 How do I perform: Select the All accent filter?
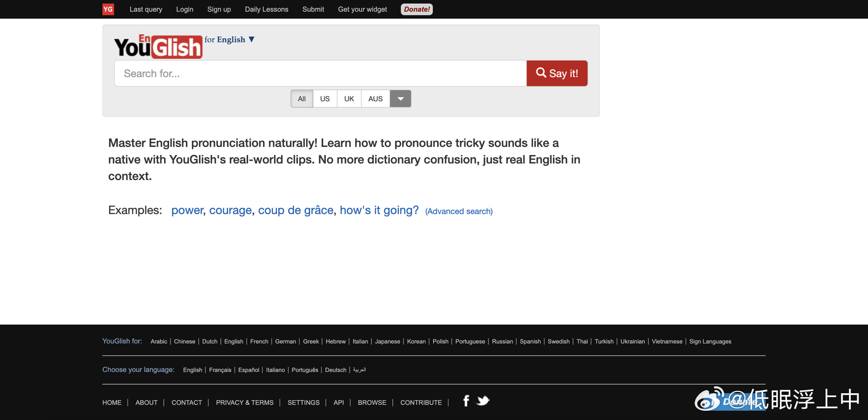click(302, 99)
